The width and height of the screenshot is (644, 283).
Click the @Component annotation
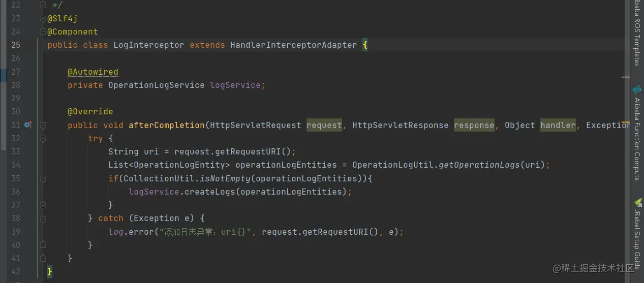(x=72, y=32)
